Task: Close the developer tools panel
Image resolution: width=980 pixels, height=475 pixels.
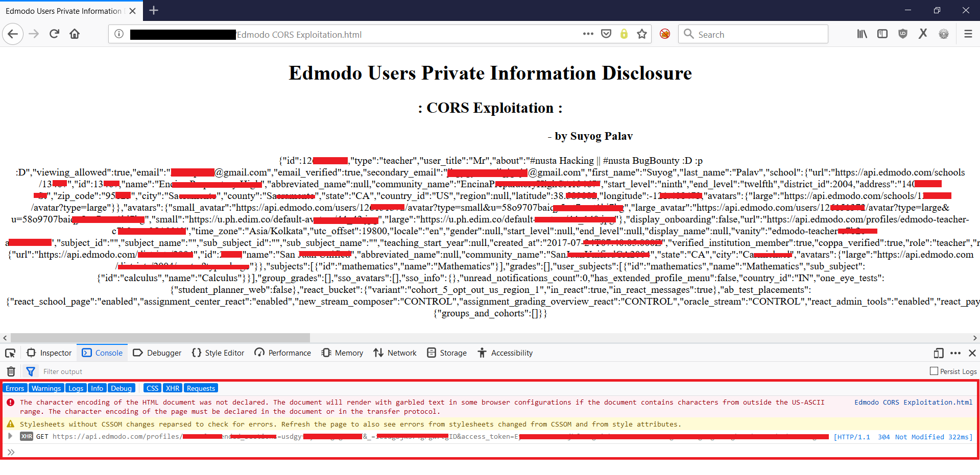Action: [972, 353]
